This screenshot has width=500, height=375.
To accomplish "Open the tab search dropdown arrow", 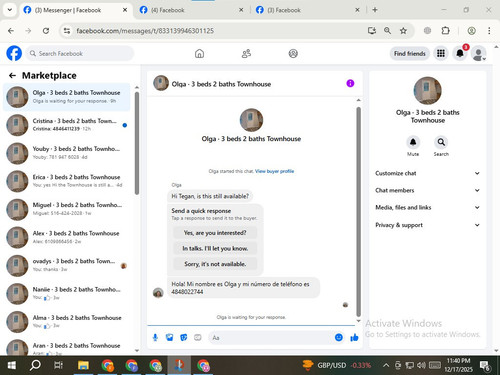I will click(10, 10).
